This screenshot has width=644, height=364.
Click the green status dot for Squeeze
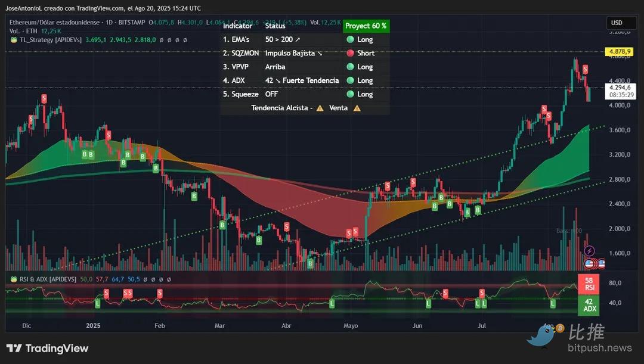(x=350, y=94)
